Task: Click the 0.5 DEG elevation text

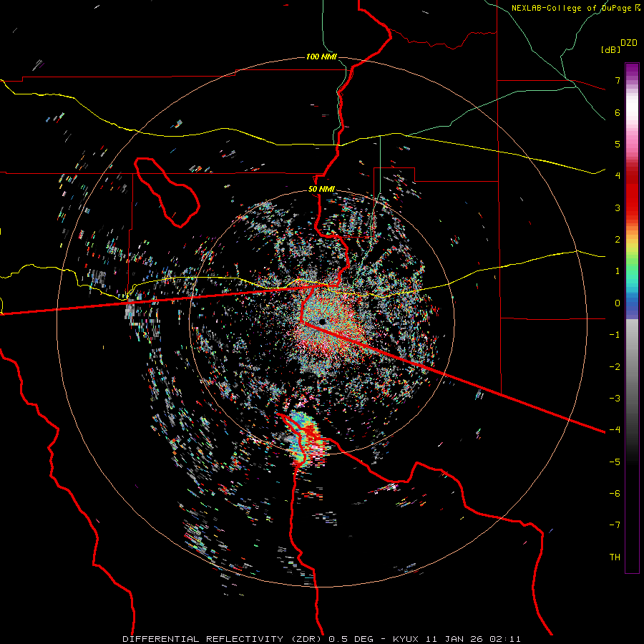Action: coord(351,639)
